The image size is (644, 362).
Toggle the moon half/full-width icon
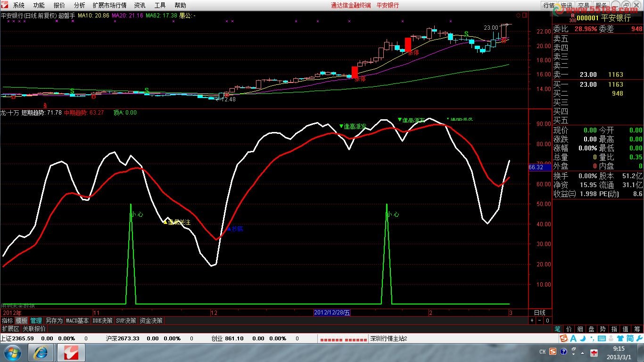(x=582, y=338)
